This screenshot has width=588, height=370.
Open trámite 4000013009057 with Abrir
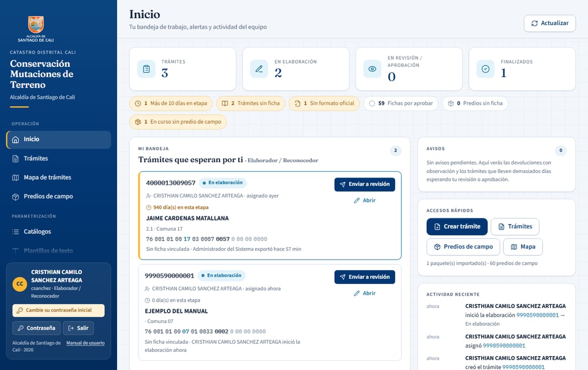[365, 200]
